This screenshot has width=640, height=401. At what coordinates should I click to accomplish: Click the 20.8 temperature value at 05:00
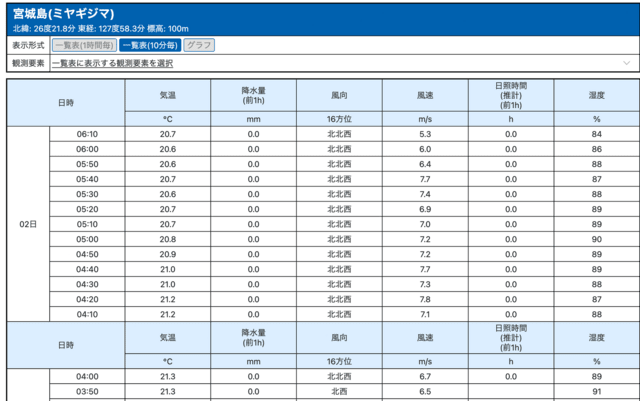pyautogui.click(x=168, y=239)
